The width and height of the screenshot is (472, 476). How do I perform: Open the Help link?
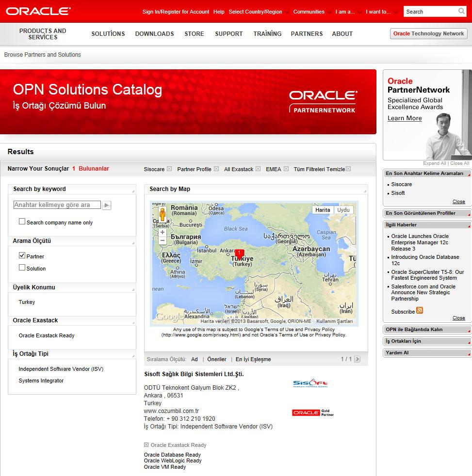click(x=219, y=12)
